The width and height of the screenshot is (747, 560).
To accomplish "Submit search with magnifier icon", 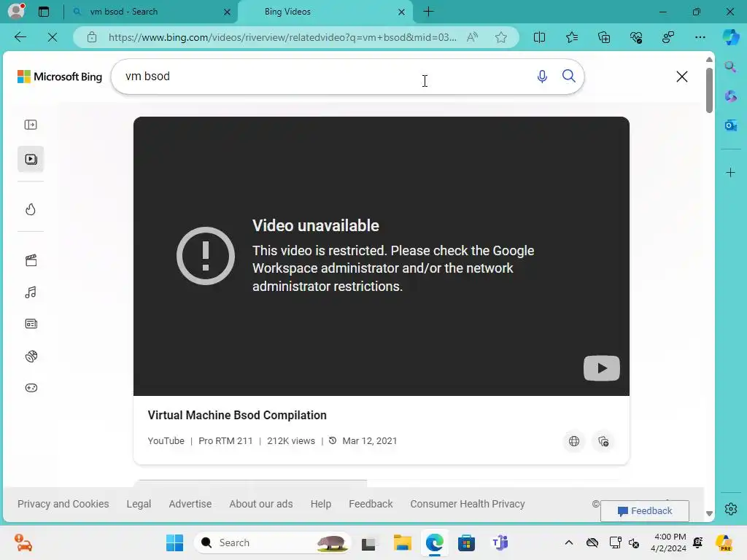I will [568, 76].
